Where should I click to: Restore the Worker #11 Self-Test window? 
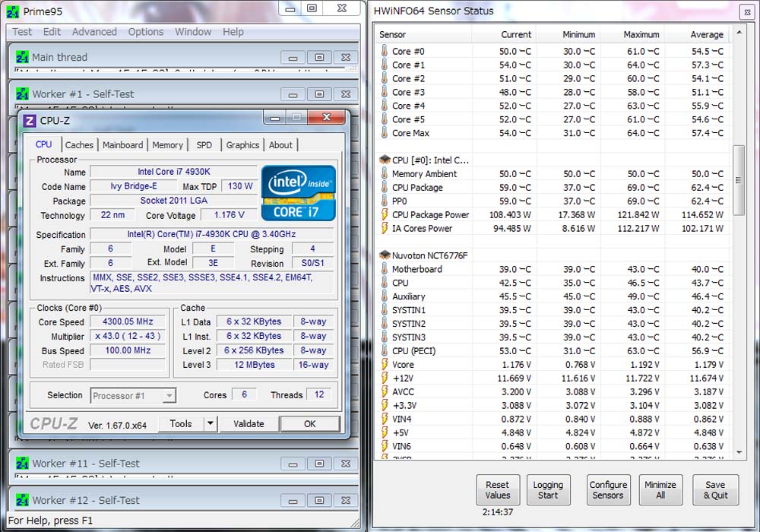[x=319, y=463]
